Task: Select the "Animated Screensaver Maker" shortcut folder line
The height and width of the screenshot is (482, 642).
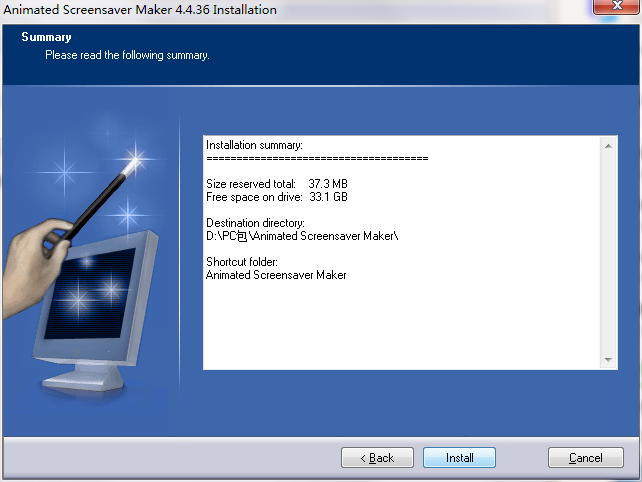Action: [276, 275]
